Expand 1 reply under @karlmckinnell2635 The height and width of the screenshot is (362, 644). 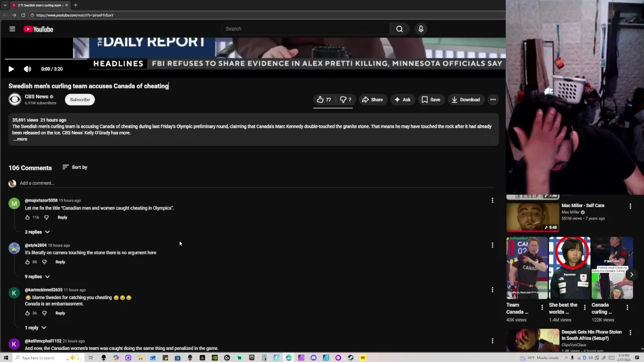(36, 328)
